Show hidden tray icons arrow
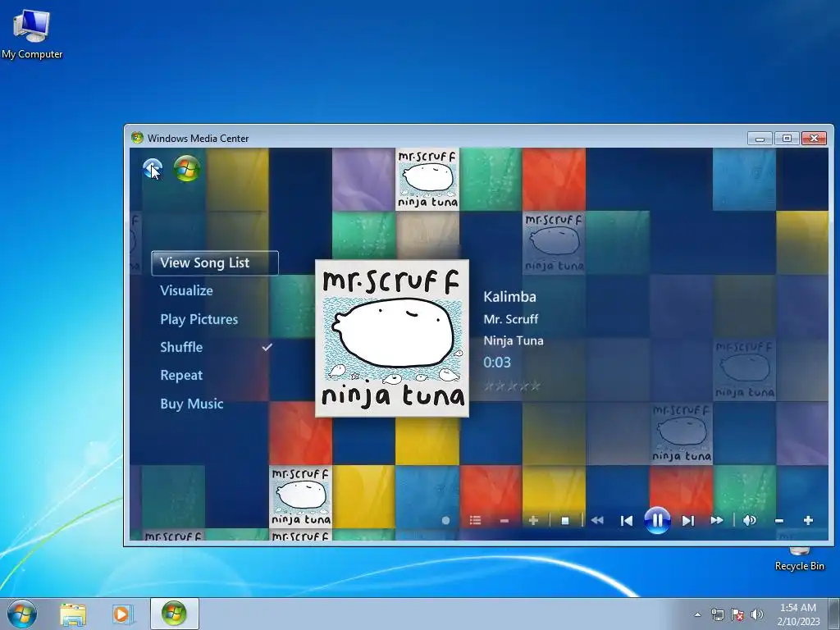 tap(697, 614)
